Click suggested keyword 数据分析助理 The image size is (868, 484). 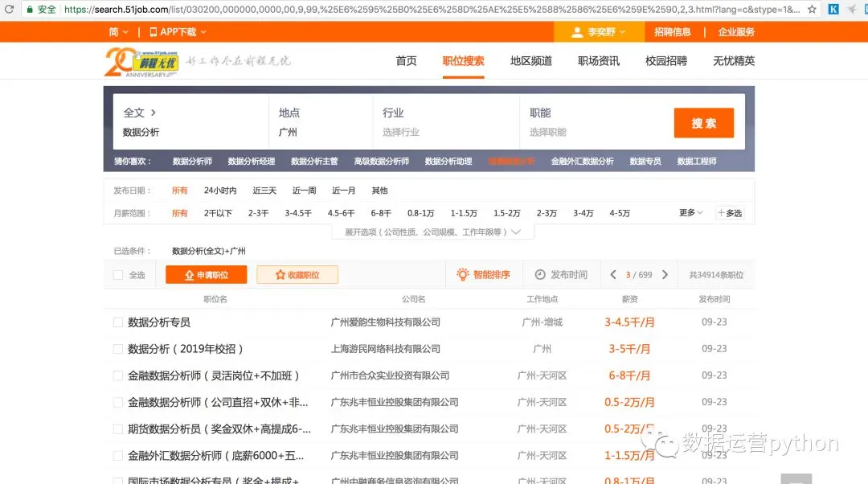448,161
